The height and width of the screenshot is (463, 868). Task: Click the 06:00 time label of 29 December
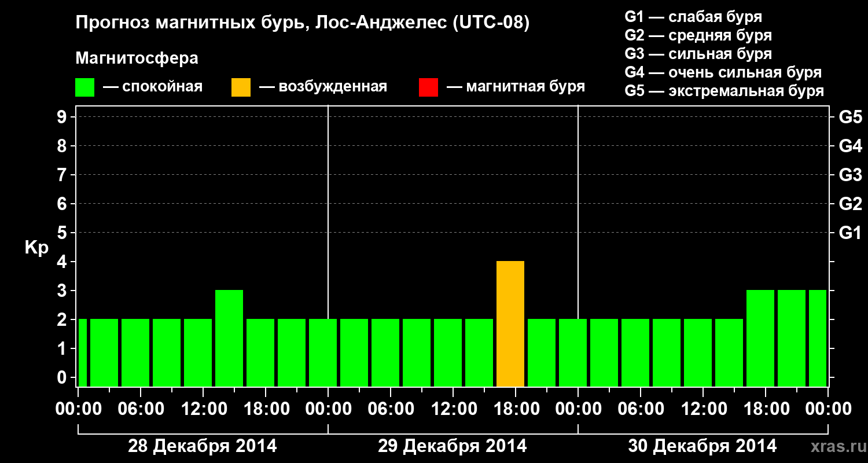click(x=391, y=409)
